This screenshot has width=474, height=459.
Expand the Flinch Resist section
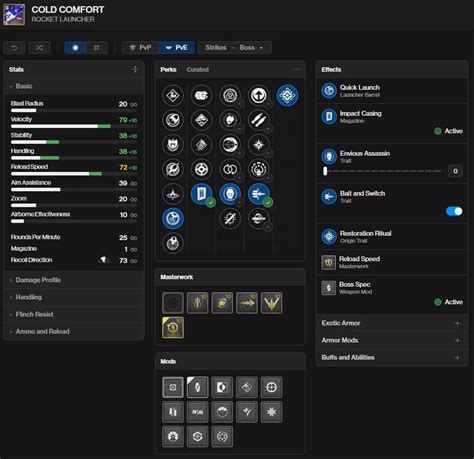point(74,314)
